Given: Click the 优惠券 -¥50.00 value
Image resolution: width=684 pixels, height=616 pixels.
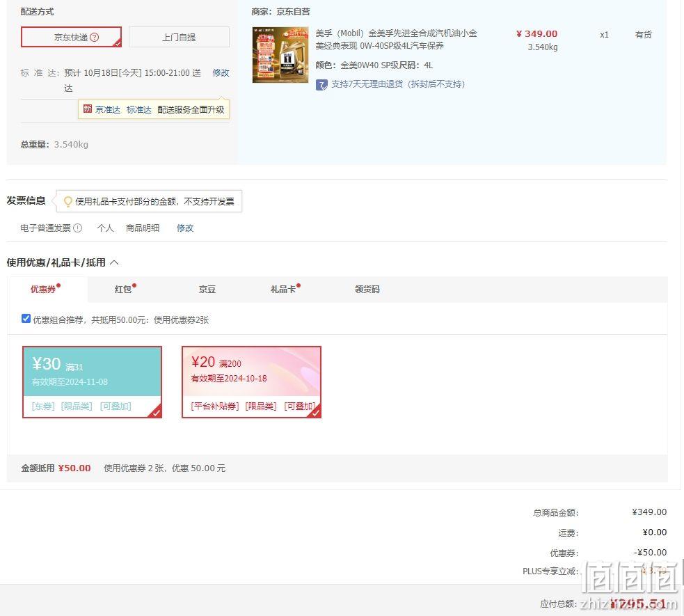Looking at the screenshot, I should [650, 552].
